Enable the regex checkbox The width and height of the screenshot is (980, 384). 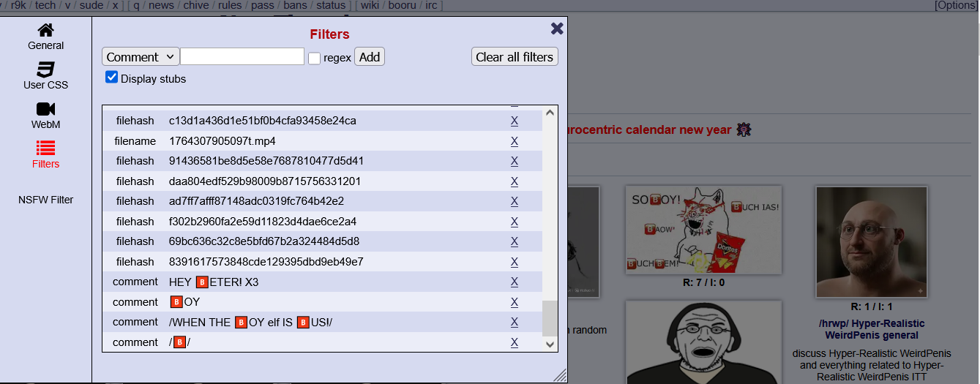[314, 58]
